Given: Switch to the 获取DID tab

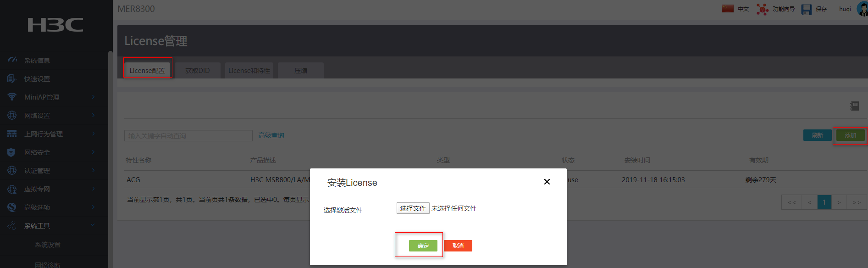Looking at the screenshot, I should point(198,71).
